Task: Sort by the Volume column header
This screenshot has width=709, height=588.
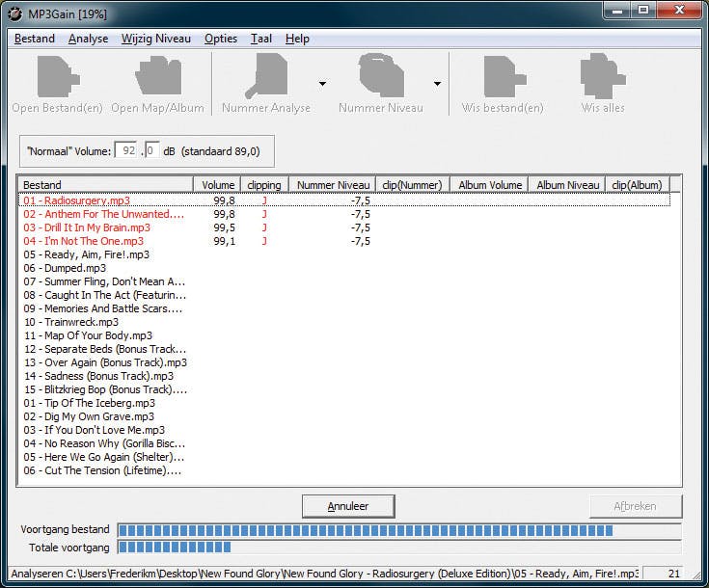Action: pyautogui.click(x=217, y=185)
